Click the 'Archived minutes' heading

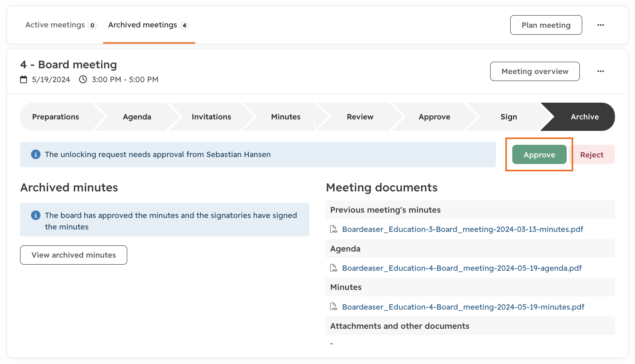click(69, 187)
